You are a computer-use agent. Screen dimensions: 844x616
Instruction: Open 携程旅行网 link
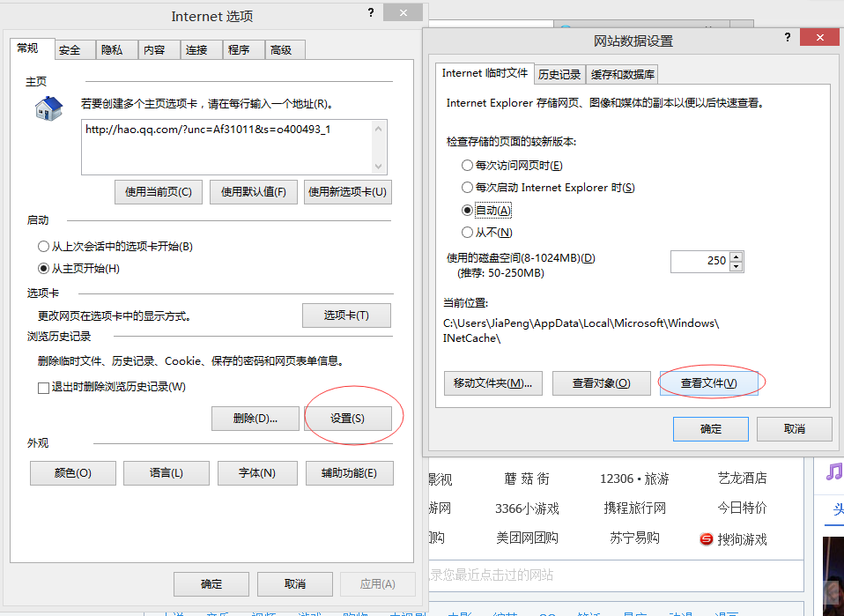click(634, 508)
